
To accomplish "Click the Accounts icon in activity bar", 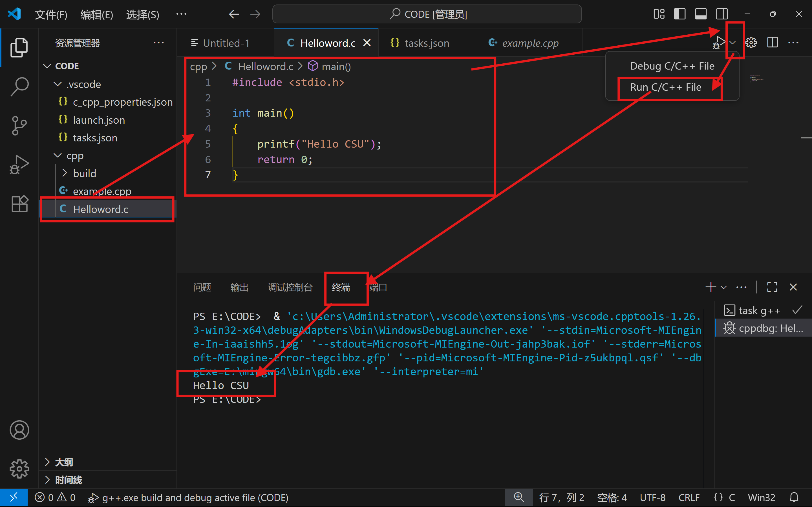I will (19, 430).
